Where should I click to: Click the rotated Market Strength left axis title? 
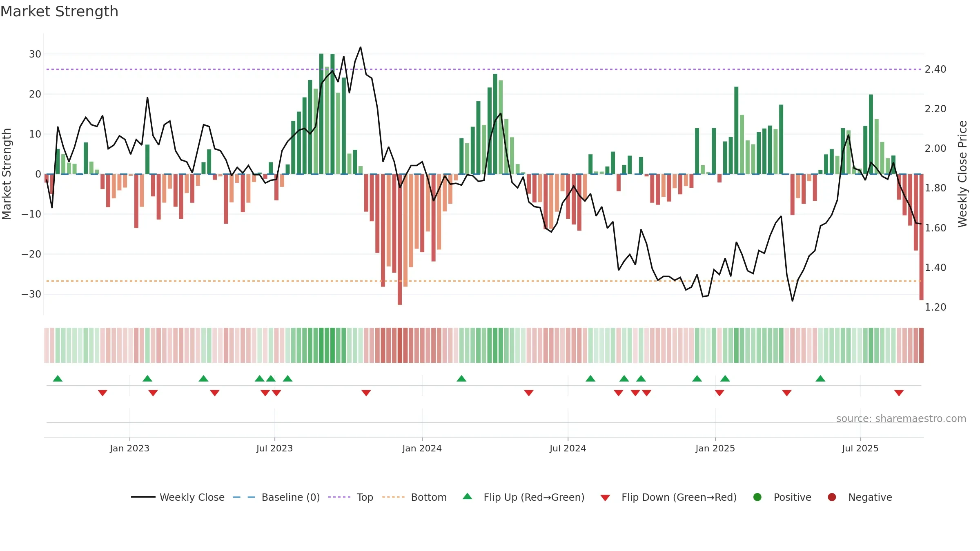(x=7, y=174)
